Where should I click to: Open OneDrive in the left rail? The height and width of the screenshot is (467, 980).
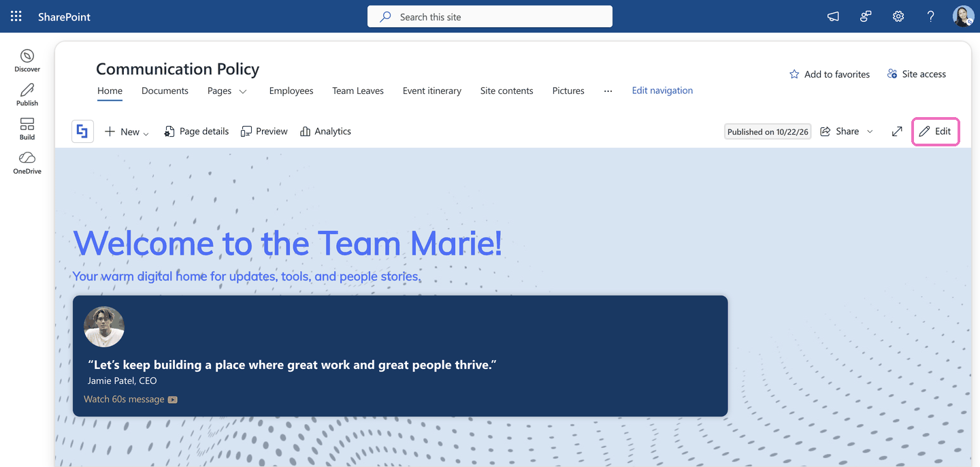(x=27, y=163)
